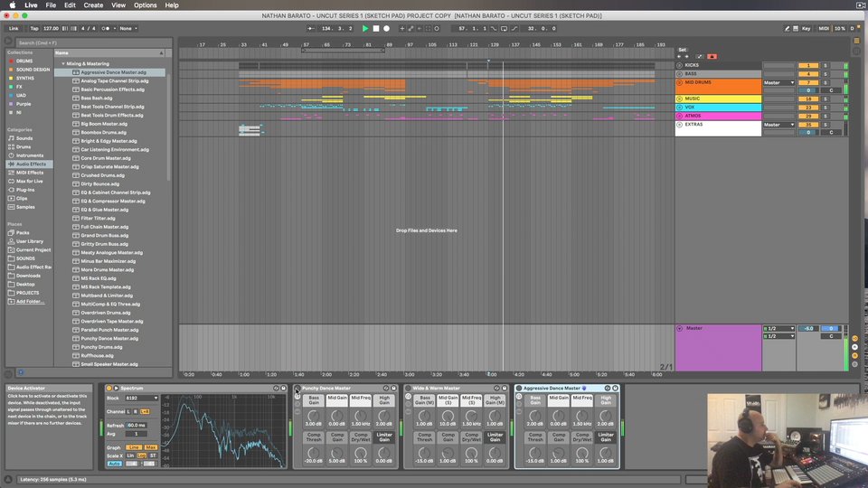Click the Session Record circle icon

pyautogui.click(x=437, y=28)
